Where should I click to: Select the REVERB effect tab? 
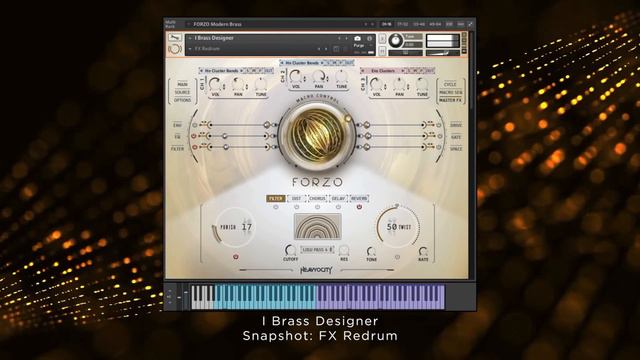(359, 198)
